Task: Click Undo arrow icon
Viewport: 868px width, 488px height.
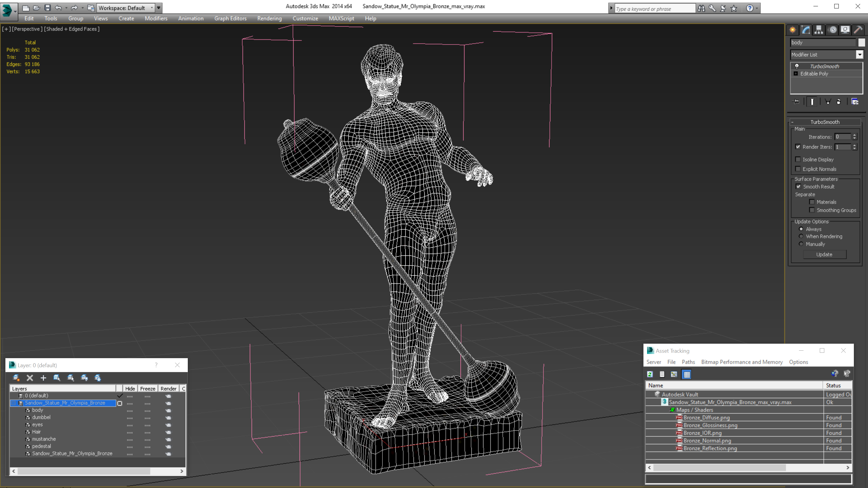Action: pyautogui.click(x=58, y=8)
